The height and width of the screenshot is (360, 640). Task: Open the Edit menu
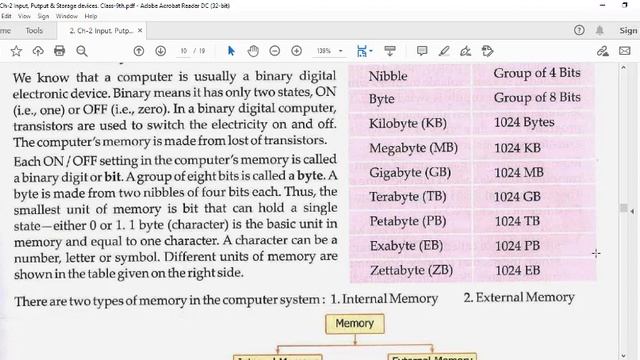6,16
